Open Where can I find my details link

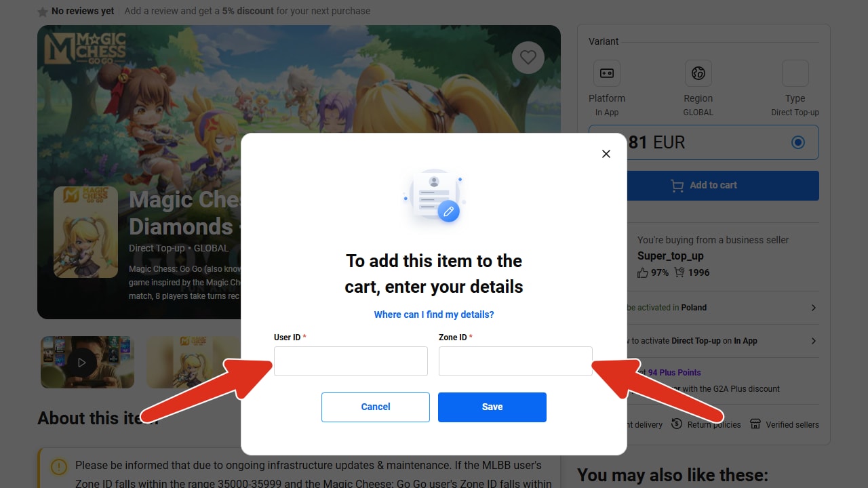point(434,314)
